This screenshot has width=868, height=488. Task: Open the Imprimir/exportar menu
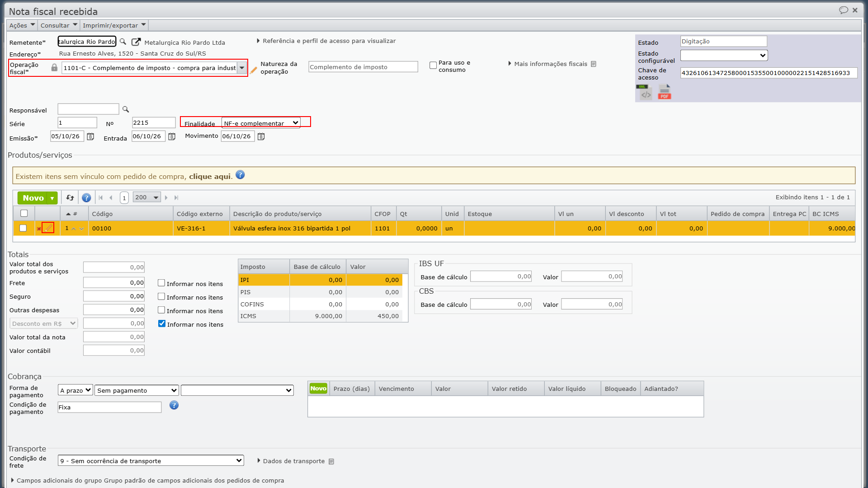(114, 25)
